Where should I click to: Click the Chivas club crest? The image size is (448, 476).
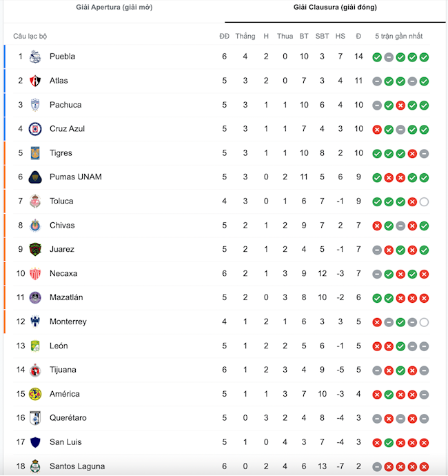pos(35,226)
